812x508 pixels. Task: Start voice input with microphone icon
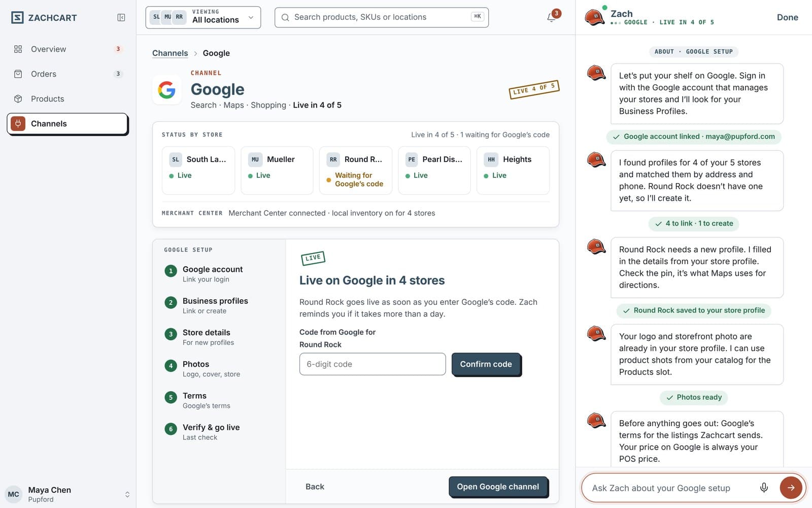pyautogui.click(x=764, y=488)
